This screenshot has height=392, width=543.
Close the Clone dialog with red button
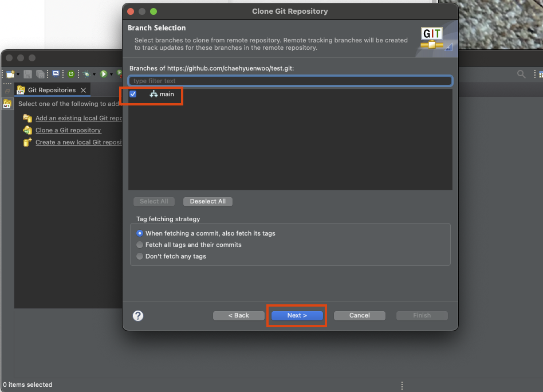(x=131, y=11)
